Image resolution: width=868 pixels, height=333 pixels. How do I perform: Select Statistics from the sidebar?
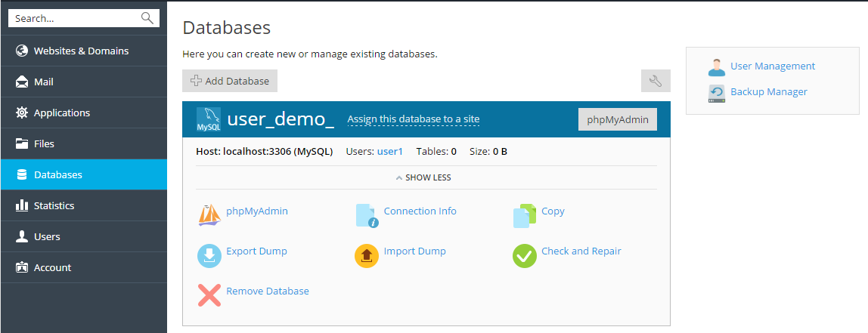(x=54, y=205)
